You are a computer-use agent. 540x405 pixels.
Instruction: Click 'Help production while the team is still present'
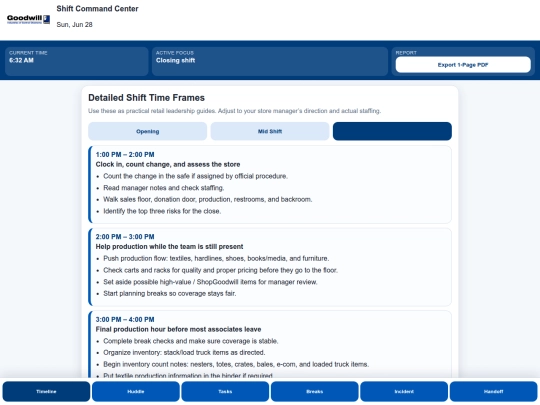169,247
